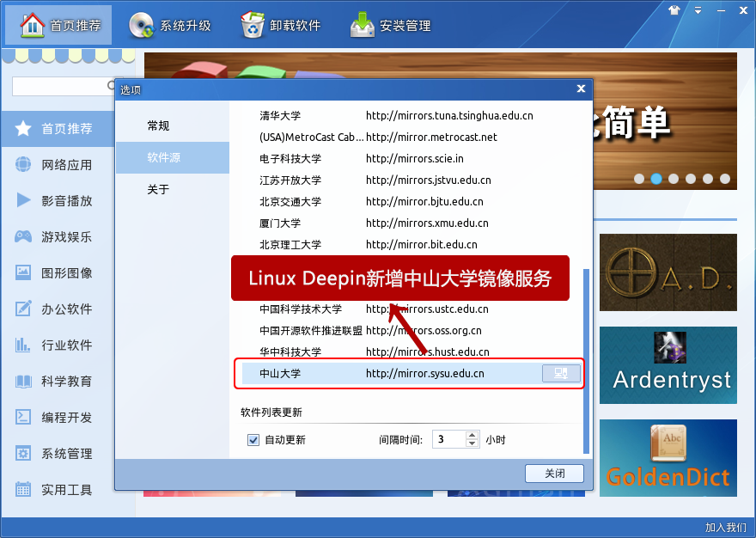The image size is (756, 538).
Task: Click the 关闭 close button in dialog
Action: tap(554, 474)
